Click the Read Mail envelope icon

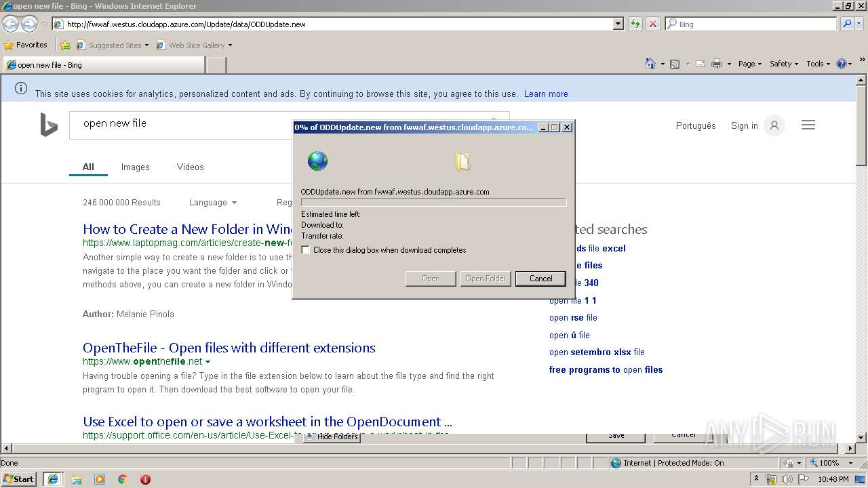tap(701, 64)
